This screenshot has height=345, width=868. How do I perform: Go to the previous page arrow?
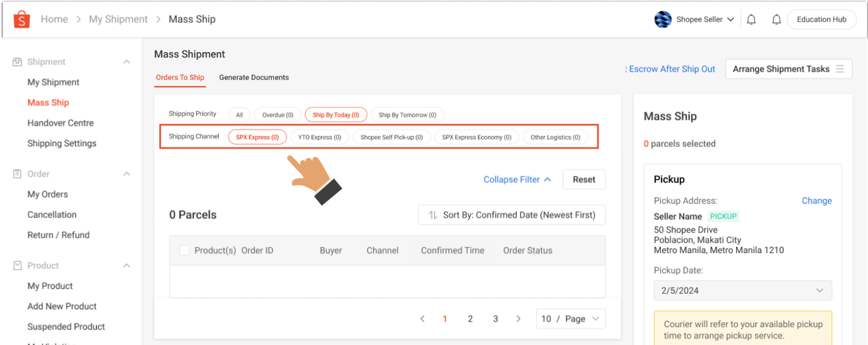[422, 319]
